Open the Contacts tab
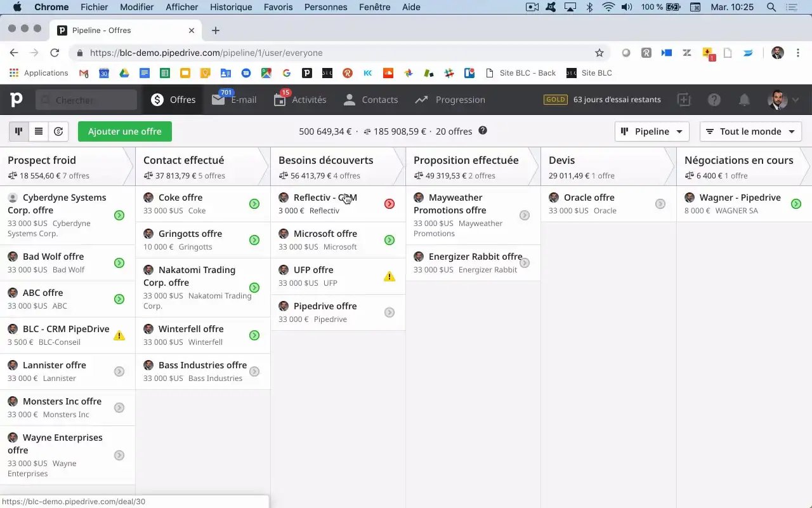This screenshot has width=812, height=508. point(370,100)
